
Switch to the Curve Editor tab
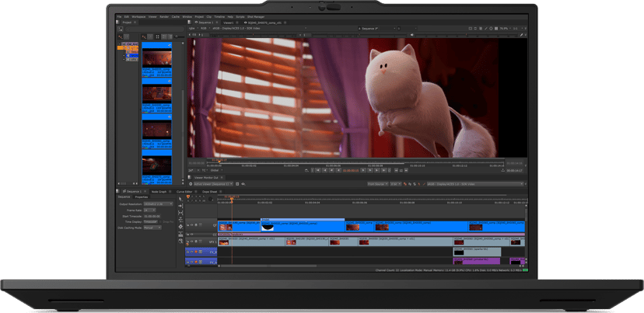pos(184,192)
